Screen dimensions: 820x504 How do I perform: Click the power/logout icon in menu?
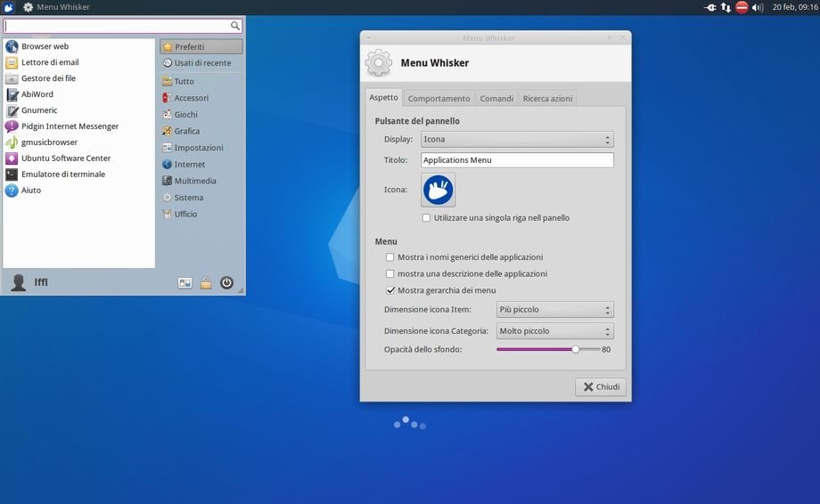pos(226,283)
